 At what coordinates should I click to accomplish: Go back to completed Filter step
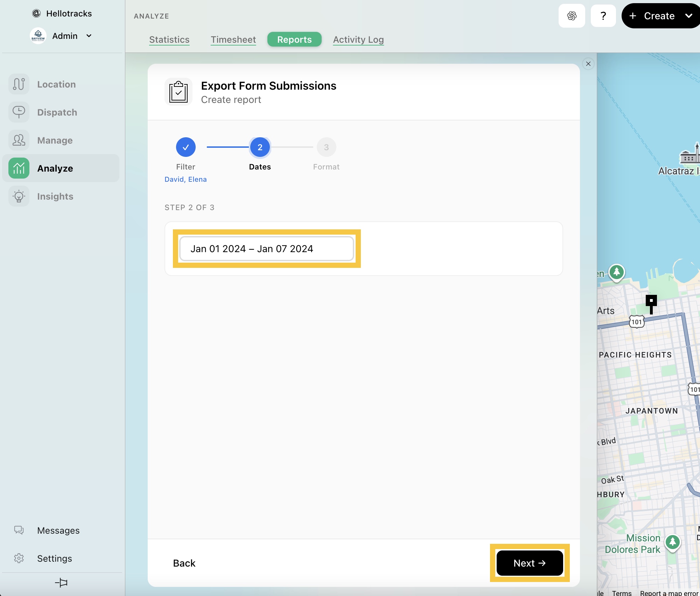(x=185, y=147)
